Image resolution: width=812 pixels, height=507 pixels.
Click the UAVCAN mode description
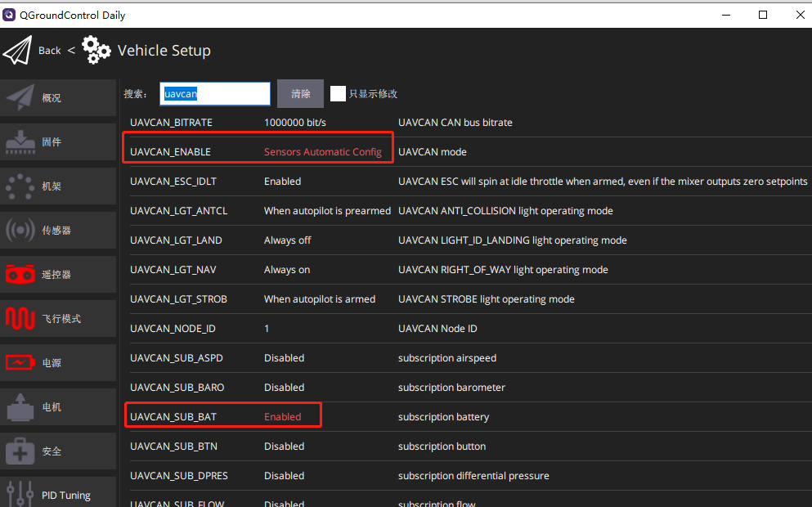[x=433, y=152]
